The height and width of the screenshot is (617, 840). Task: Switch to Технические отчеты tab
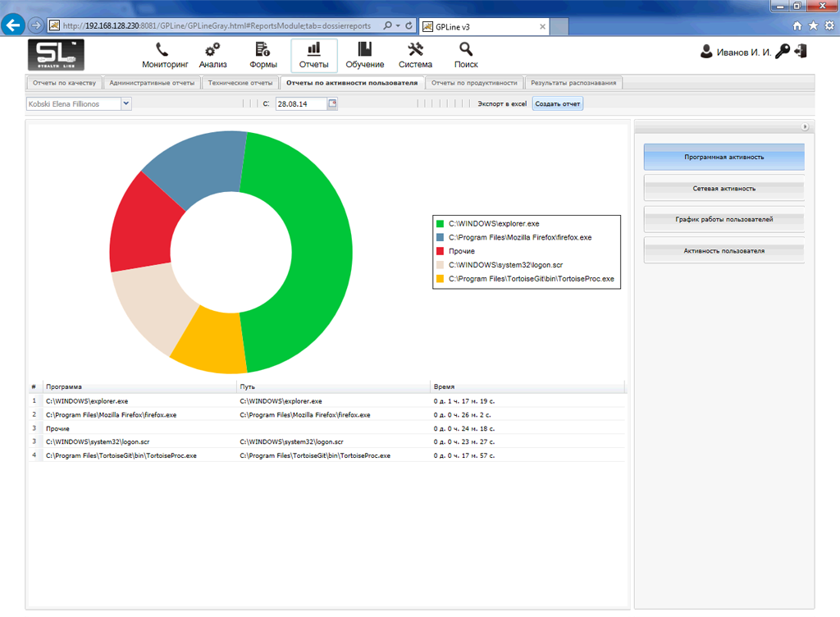click(x=240, y=83)
